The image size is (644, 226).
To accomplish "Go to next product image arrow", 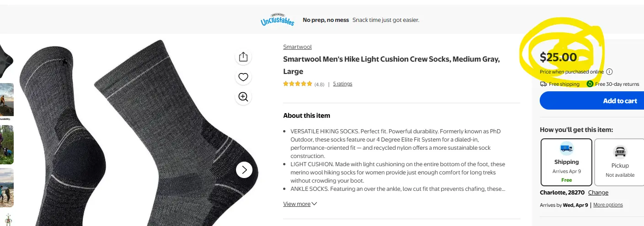I will pyautogui.click(x=244, y=170).
